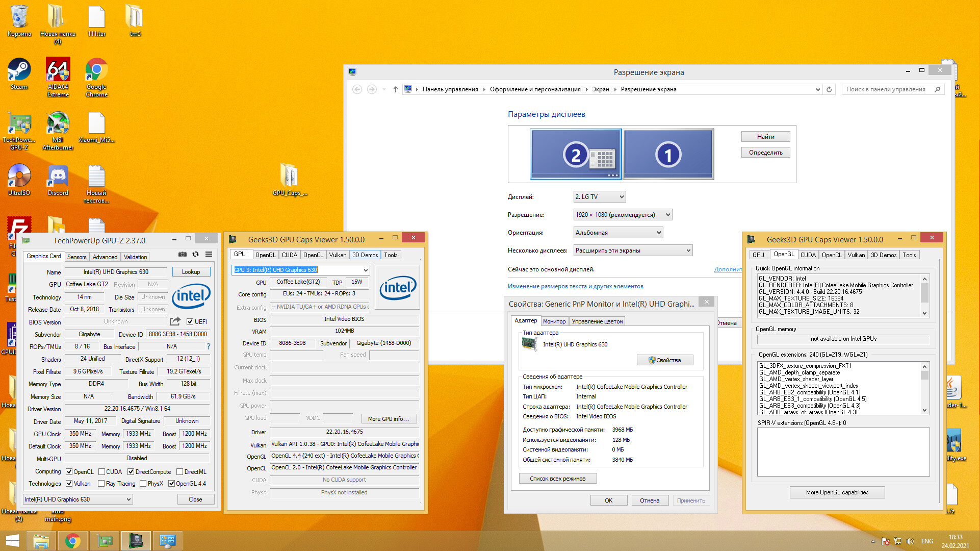This screenshot has height=551, width=980.
Task: Refresh GPU-Z data with the refresh icon
Action: 195,254
